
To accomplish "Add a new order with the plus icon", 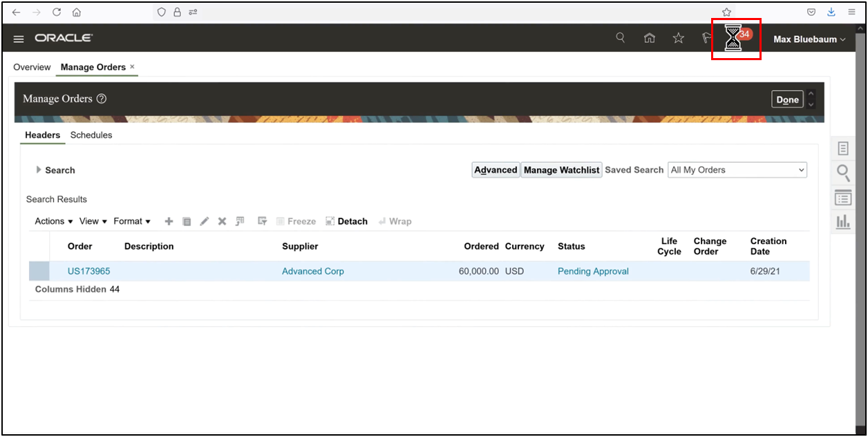I will click(x=169, y=221).
